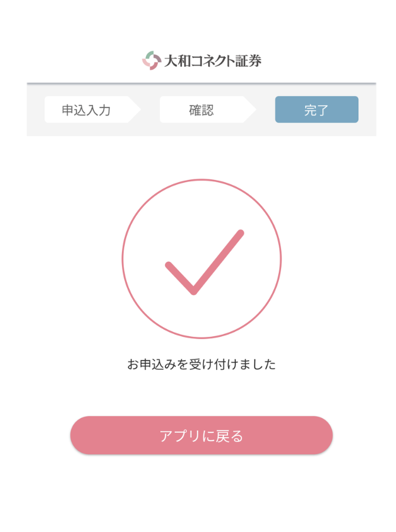Click the お申込みを受け付けました message

point(202,364)
